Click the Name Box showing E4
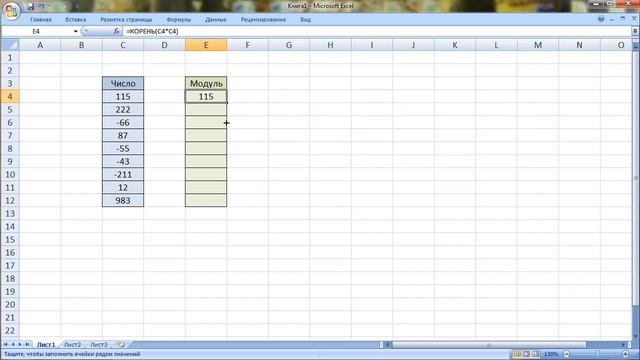Image resolution: width=640 pixels, height=360 pixels. click(37, 31)
